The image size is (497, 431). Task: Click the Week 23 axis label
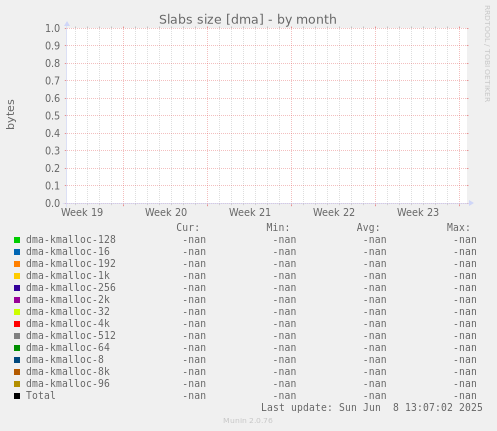tap(418, 212)
